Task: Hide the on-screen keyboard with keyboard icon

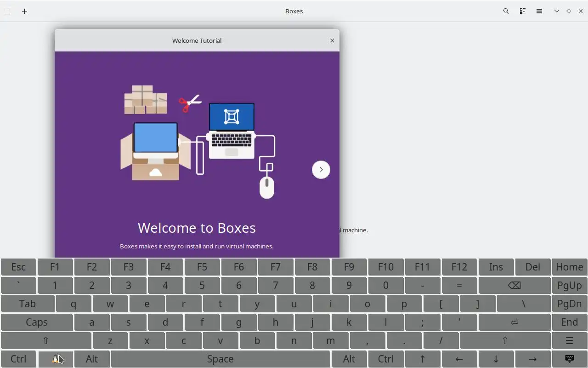Action: tap(570, 359)
